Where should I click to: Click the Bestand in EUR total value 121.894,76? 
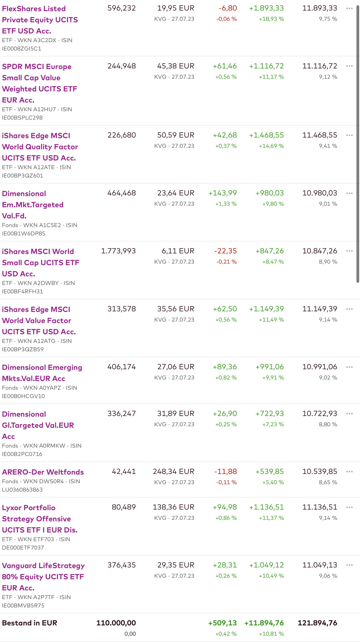317,623
